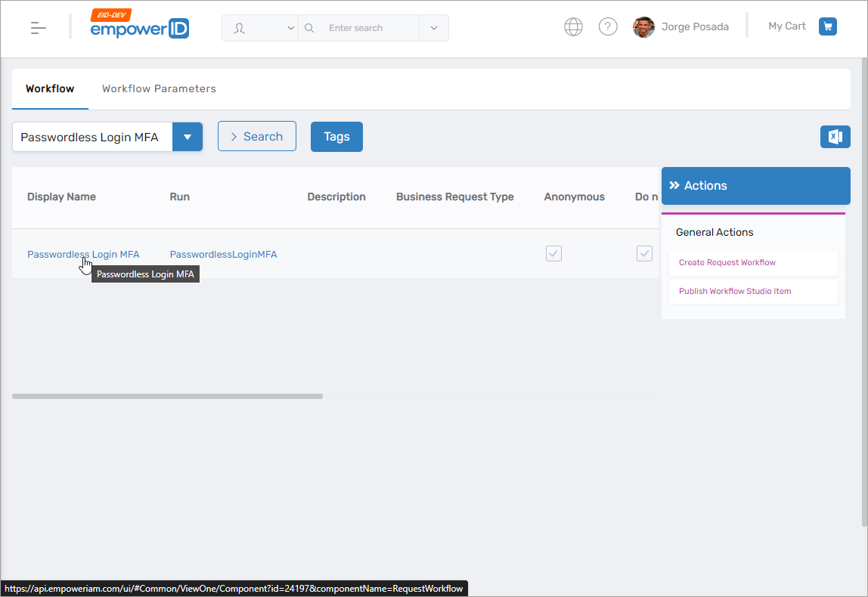Export the workflow list to Excel

click(835, 137)
